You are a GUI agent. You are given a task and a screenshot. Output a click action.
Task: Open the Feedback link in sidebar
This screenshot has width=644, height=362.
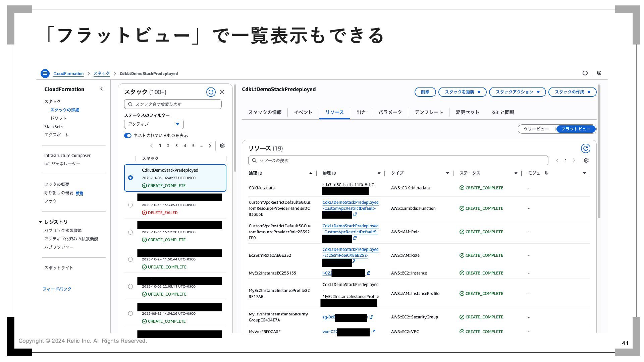click(x=57, y=289)
